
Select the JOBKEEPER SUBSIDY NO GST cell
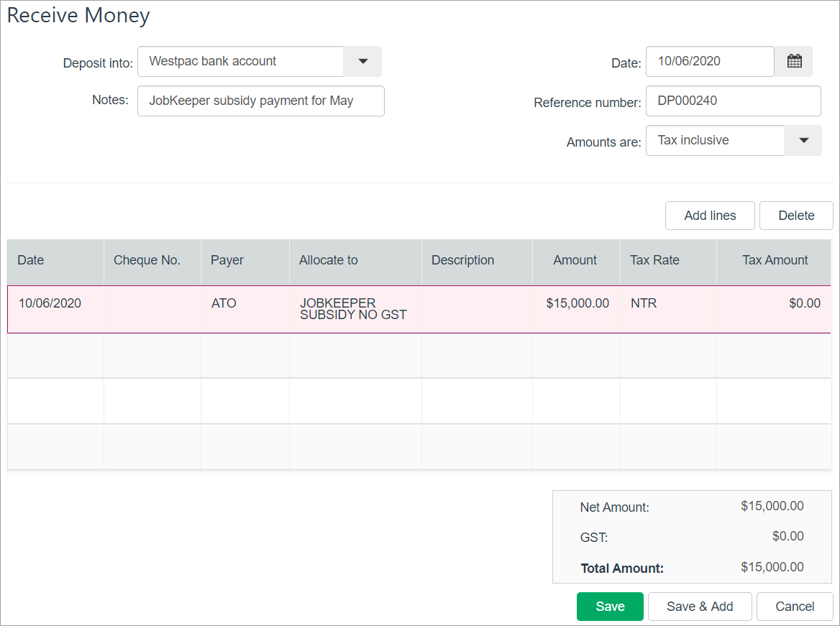pos(356,310)
